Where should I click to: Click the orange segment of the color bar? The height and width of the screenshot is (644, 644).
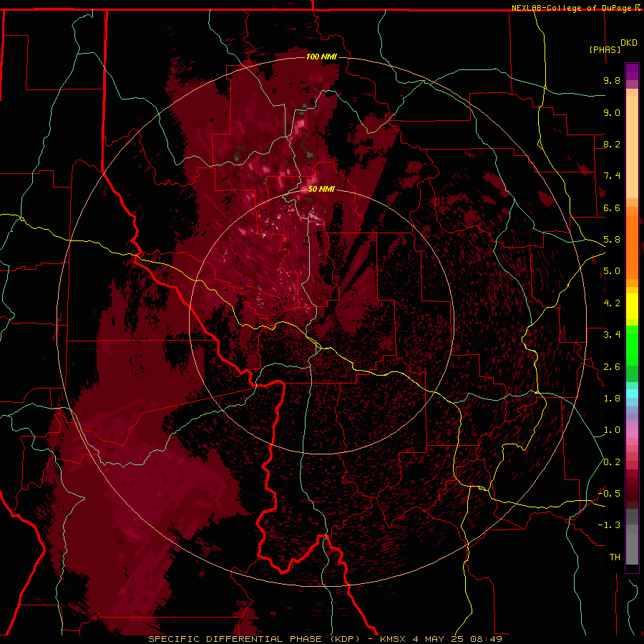[x=632, y=248]
